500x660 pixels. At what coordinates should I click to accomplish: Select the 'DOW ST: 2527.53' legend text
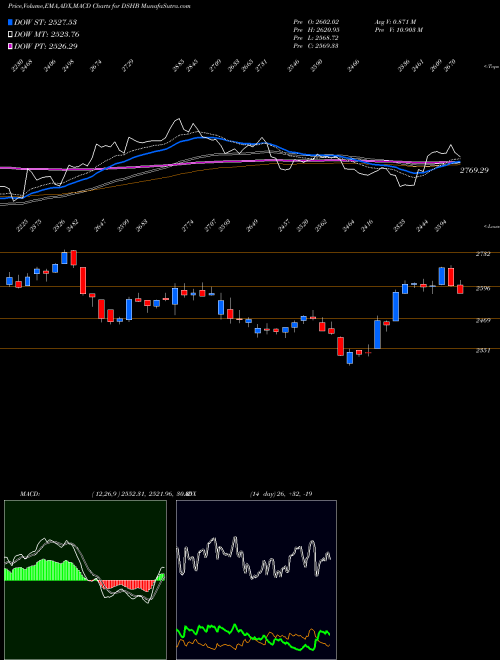click(45, 22)
